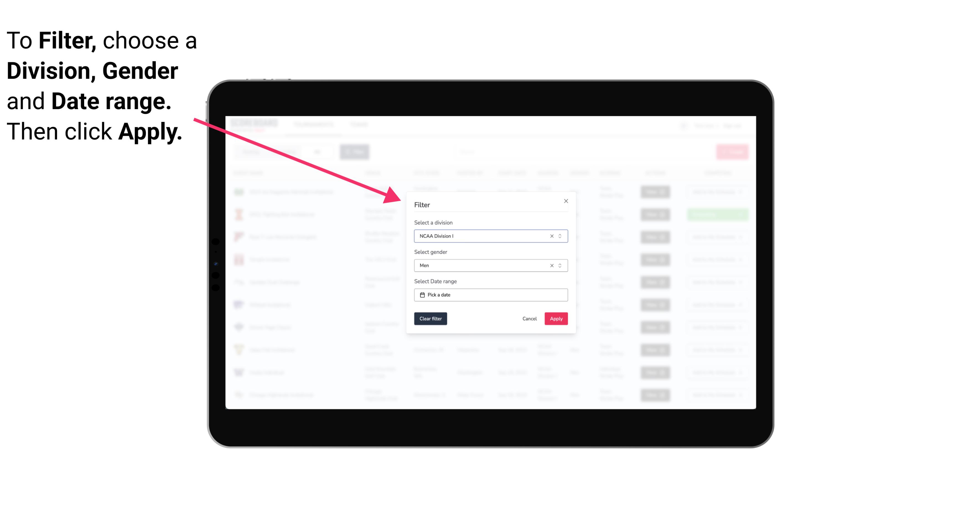Click the calendar icon in date range
This screenshot has height=527, width=980.
pos(421,295)
